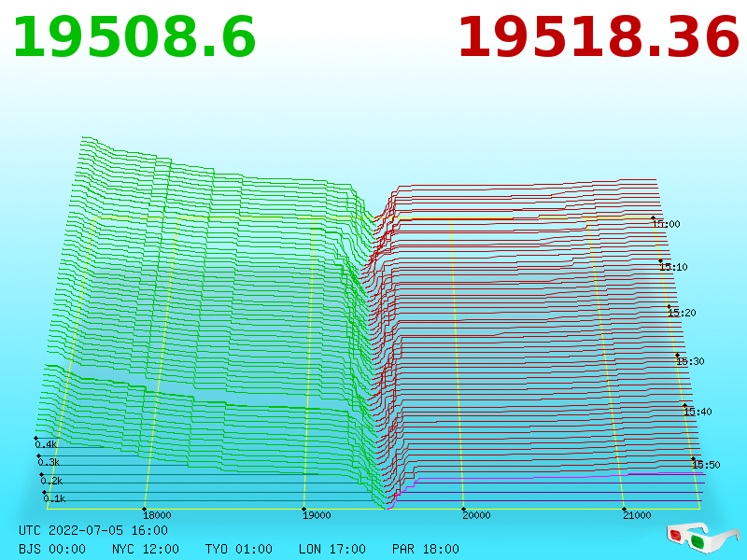This screenshot has height=560, width=747.
Task: Click the 21000 price axis label
Action: point(637,515)
